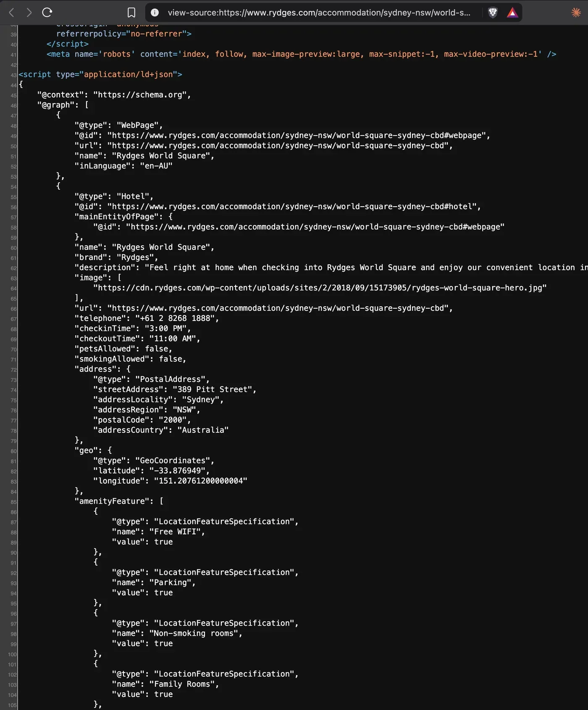Image resolution: width=588 pixels, height=710 pixels.
Task: Click the "longitude": "151.20761200000004" line
Action: [x=170, y=481]
